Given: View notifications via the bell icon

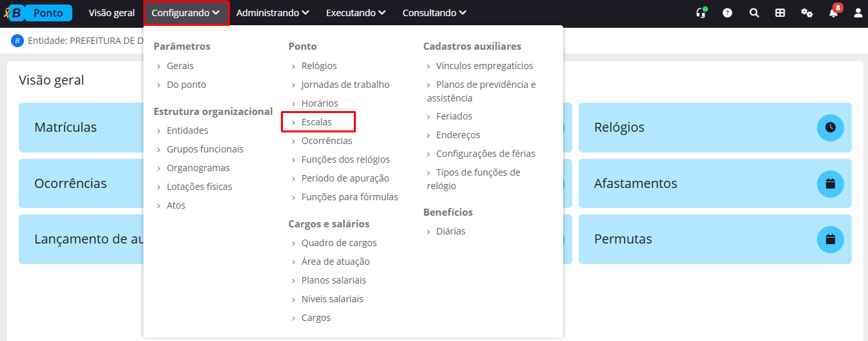Looking at the screenshot, I should pyautogui.click(x=833, y=13).
